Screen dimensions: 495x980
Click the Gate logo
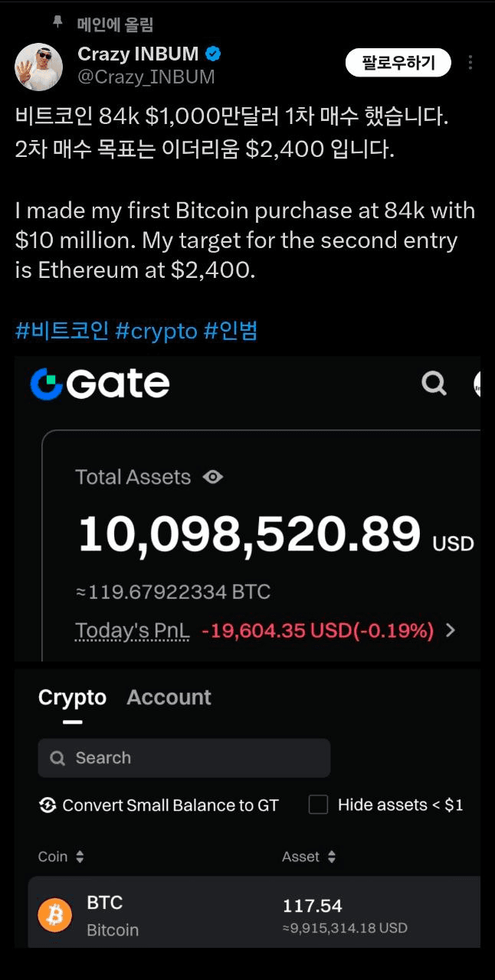(x=100, y=384)
